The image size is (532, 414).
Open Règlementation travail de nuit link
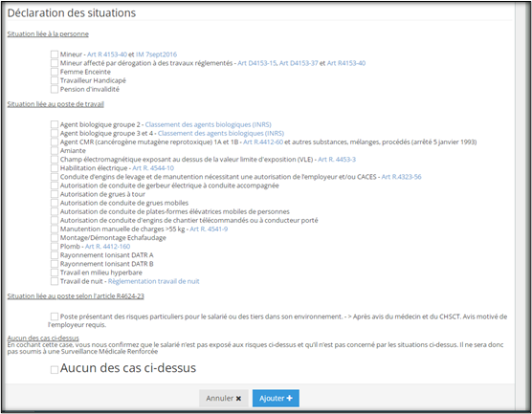click(153, 281)
